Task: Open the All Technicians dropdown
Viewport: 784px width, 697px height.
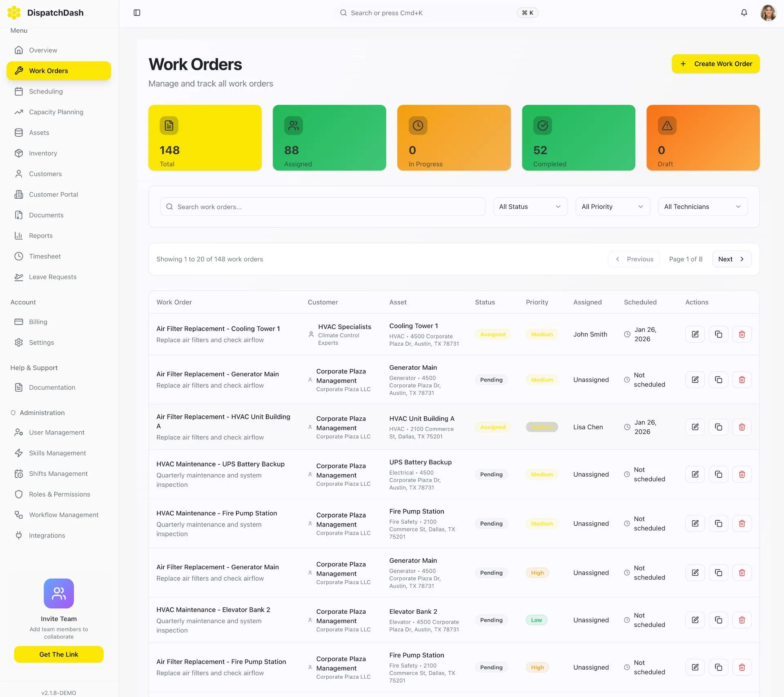Action: 703,206
